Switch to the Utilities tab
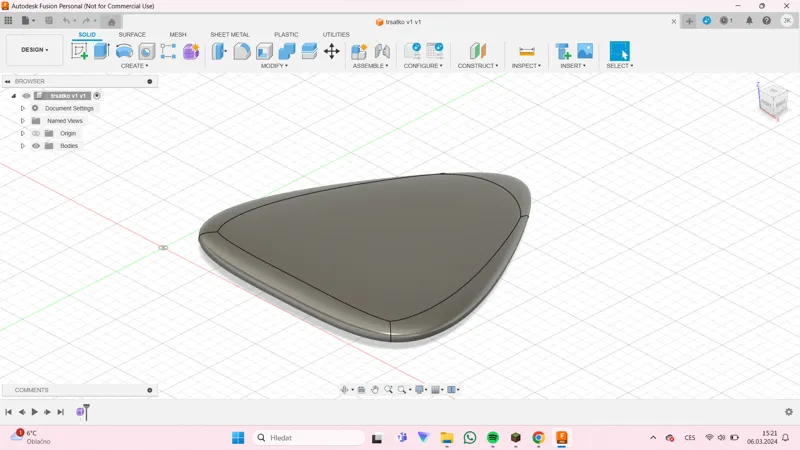800x450 pixels. tap(336, 34)
